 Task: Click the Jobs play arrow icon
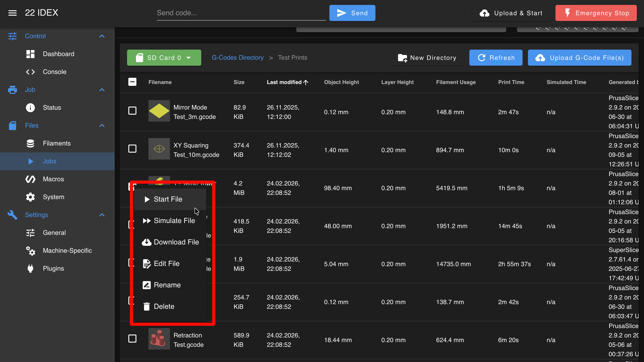point(31,161)
